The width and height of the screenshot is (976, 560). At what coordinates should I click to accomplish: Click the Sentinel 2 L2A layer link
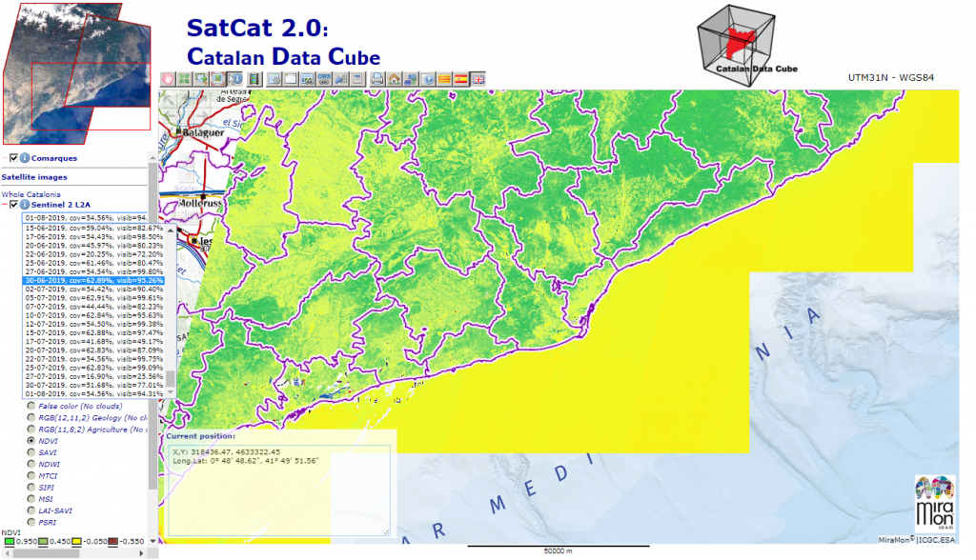pyautogui.click(x=61, y=205)
